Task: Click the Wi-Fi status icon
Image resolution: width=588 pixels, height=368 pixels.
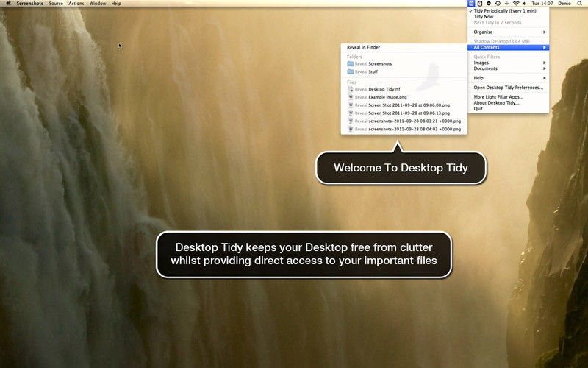Action: (516, 4)
